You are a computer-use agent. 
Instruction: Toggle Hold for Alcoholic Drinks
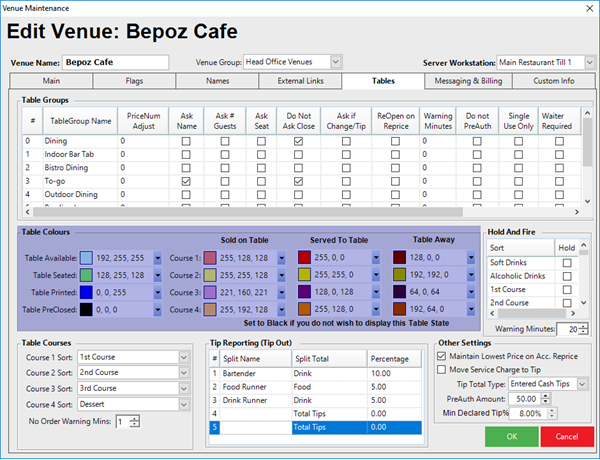[x=567, y=276]
